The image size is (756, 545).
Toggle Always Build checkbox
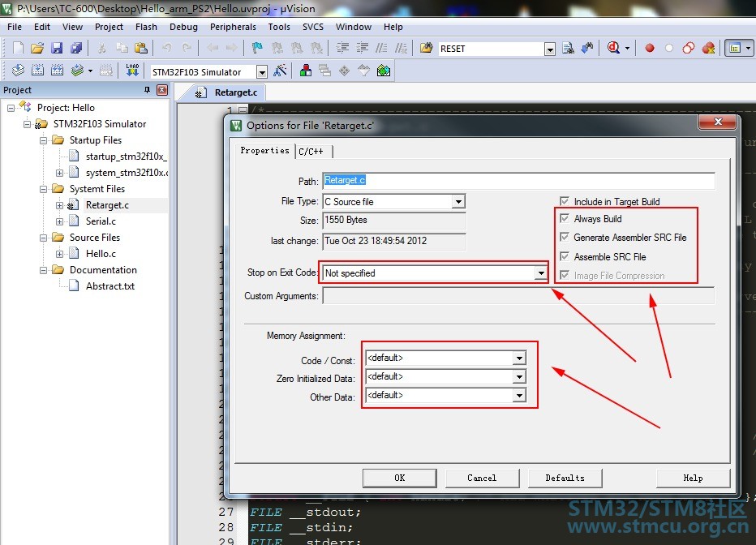(565, 218)
